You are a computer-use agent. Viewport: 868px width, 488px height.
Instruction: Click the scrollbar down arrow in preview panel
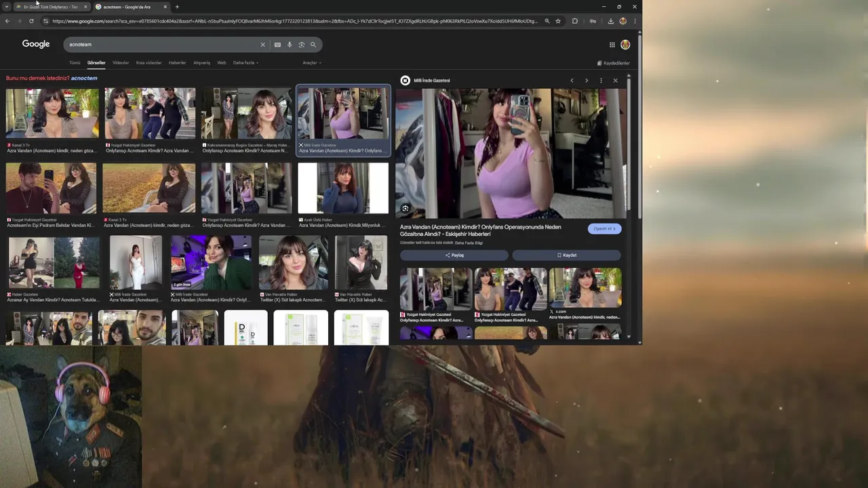629,336
